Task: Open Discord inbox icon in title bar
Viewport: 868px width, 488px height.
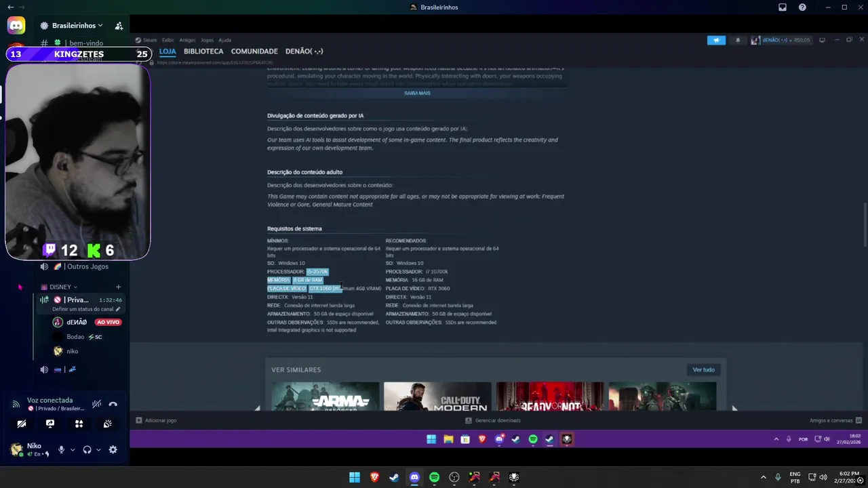Action: pos(782,7)
